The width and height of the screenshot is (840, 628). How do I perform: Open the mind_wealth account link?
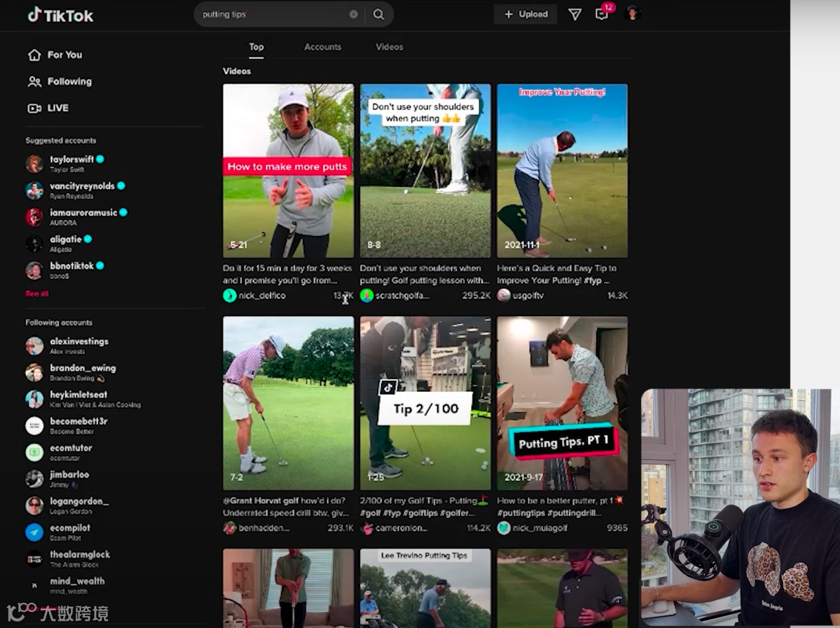pyautogui.click(x=77, y=581)
